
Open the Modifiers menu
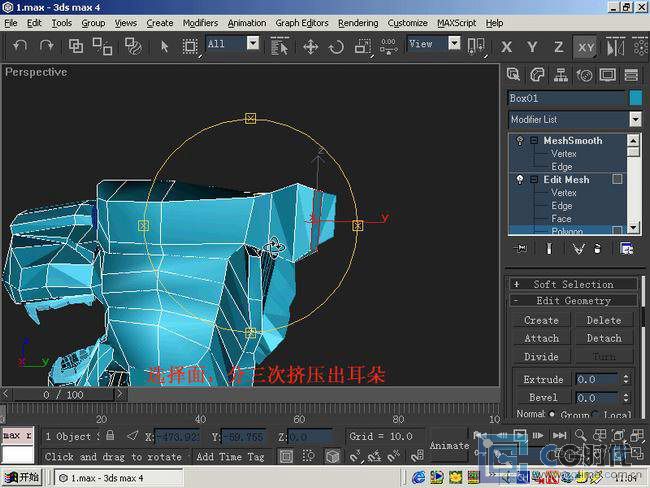tap(200, 23)
